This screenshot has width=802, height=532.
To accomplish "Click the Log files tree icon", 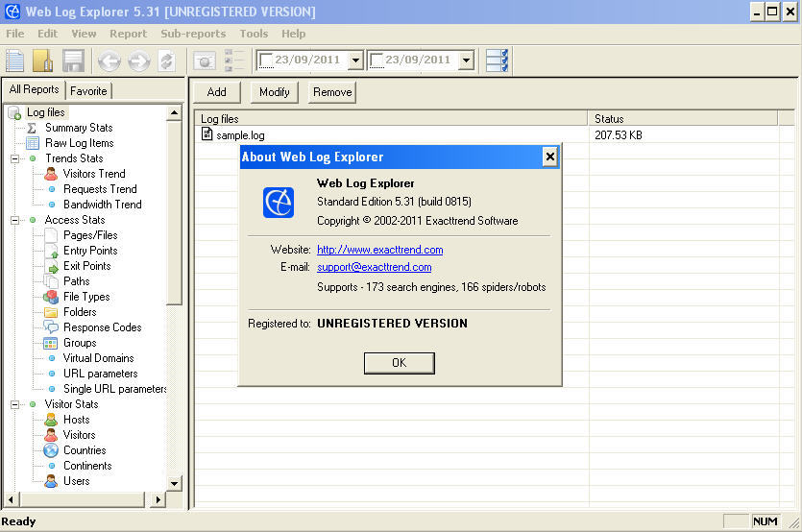I will click(x=14, y=112).
